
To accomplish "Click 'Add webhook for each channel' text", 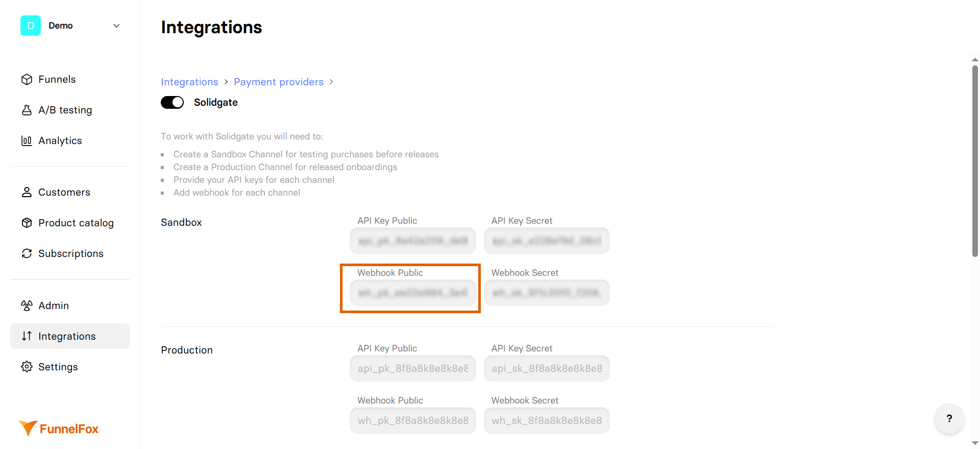I will click(237, 193).
